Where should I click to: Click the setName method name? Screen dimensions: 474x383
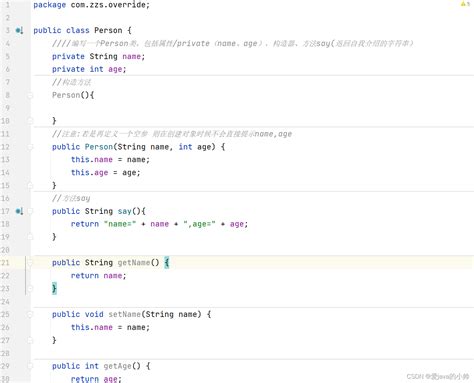click(x=124, y=314)
